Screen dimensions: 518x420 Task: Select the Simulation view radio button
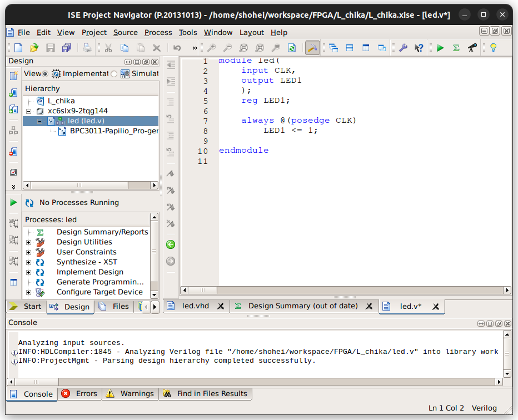pos(114,74)
